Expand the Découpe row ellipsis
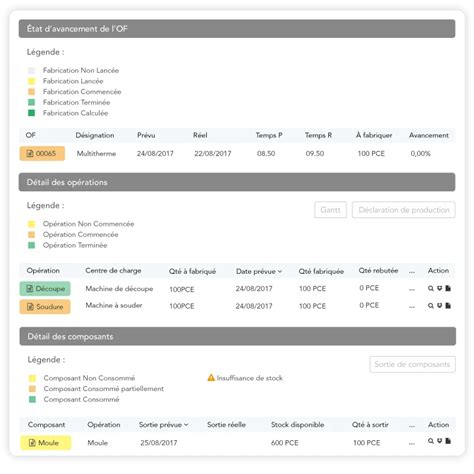This screenshot has height=474, width=474. [412, 289]
